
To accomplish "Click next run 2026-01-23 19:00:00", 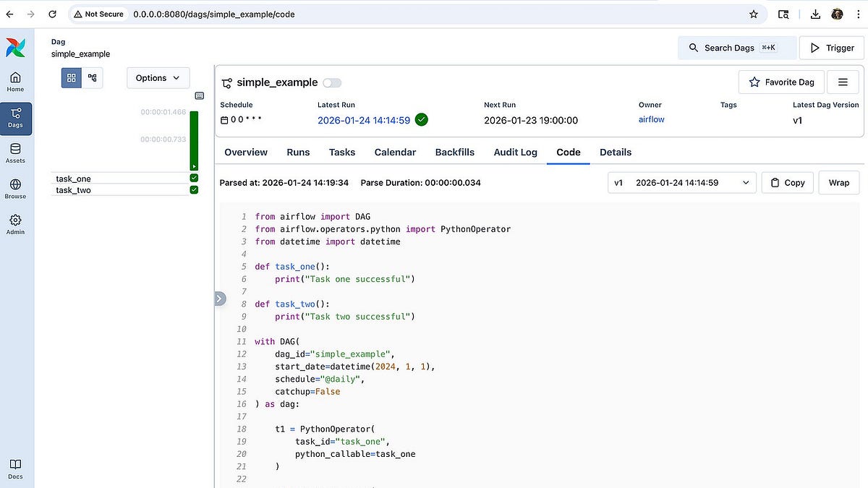I will (x=531, y=121).
